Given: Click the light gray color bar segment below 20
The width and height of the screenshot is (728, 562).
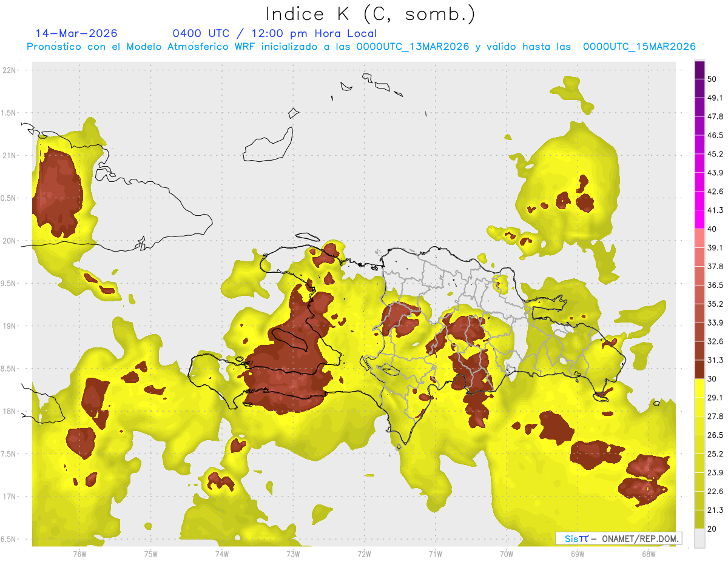Looking at the screenshot, I should [699, 538].
